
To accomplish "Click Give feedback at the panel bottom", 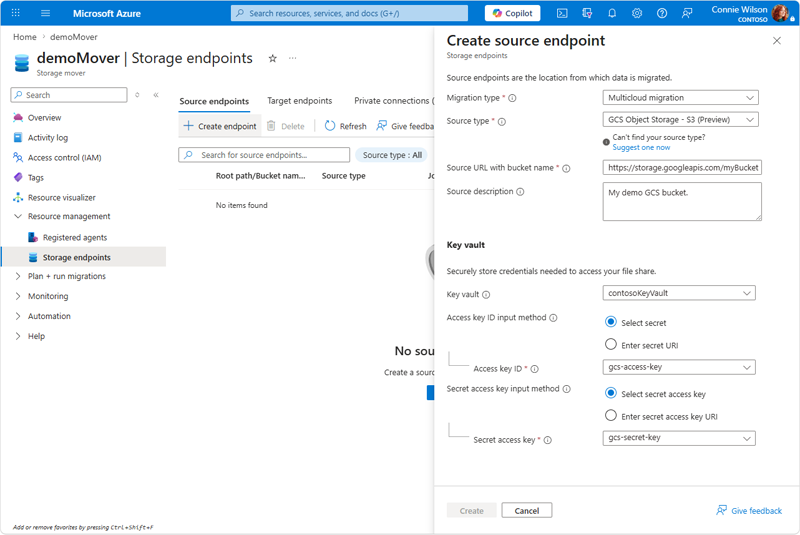I will (749, 511).
